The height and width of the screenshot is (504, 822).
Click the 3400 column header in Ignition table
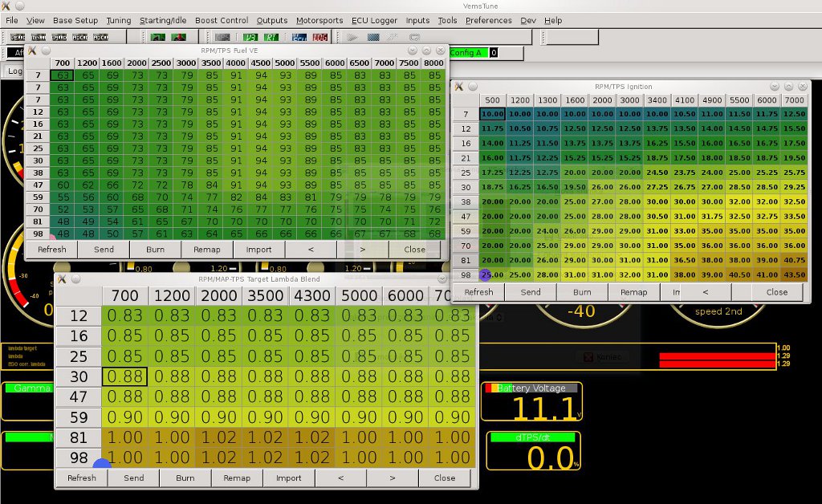pos(657,100)
